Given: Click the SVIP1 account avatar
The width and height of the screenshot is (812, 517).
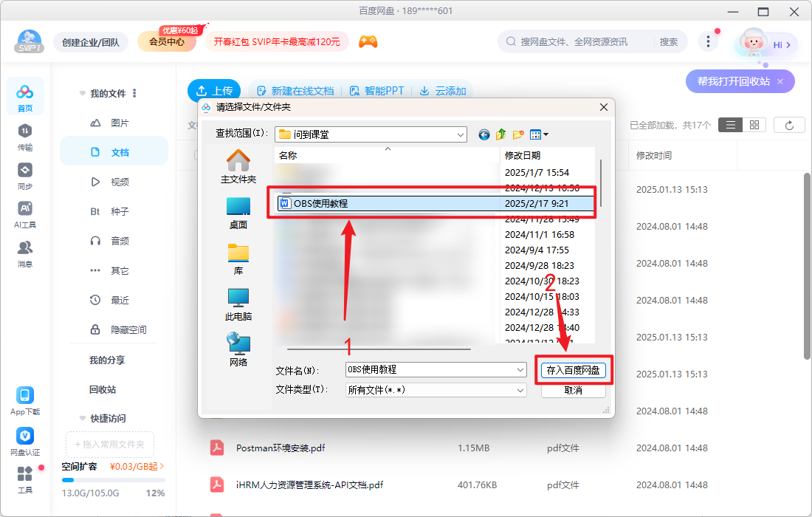Looking at the screenshot, I should 29,41.
